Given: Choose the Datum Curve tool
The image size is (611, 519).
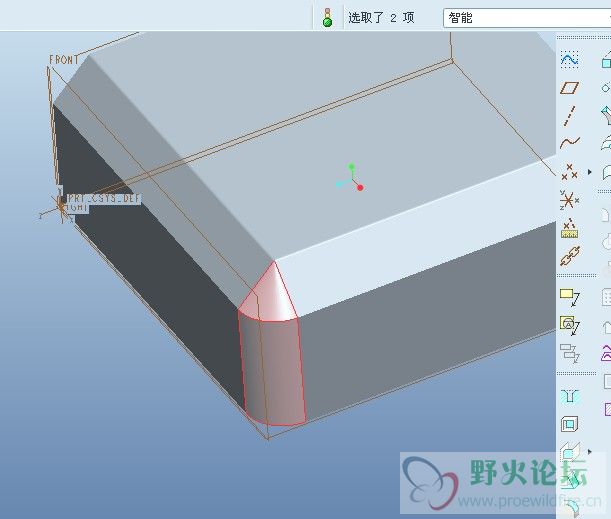Looking at the screenshot, I should pos(570,143).
